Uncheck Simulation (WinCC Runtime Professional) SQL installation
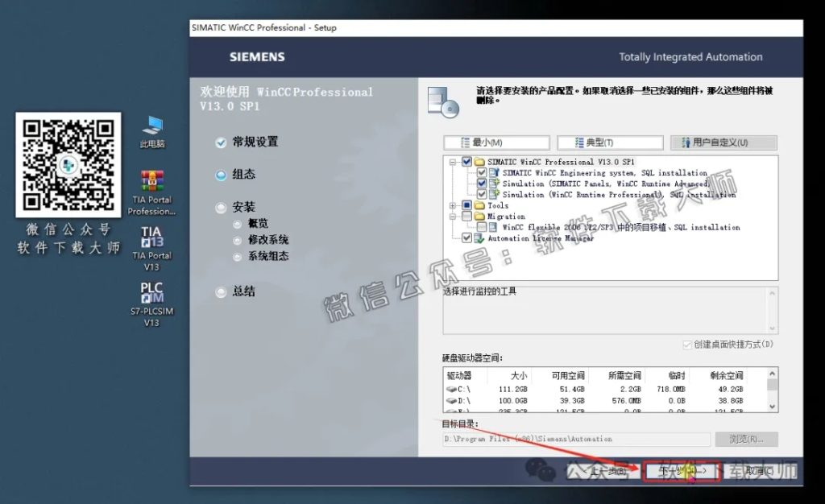Screen dimensions: 825x504 pyautogui.click(x=480, y=196)
